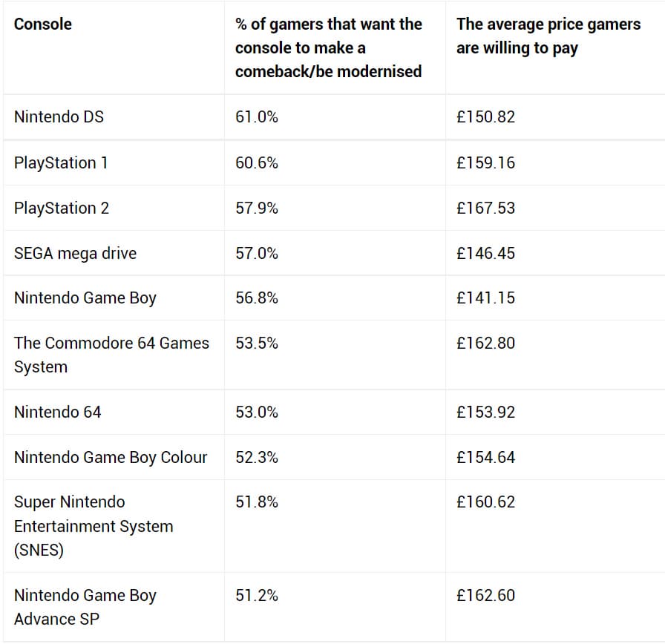Click the 61.0% percentage value
The width and height of the screenshot is (665, 644).
[257, 117]
